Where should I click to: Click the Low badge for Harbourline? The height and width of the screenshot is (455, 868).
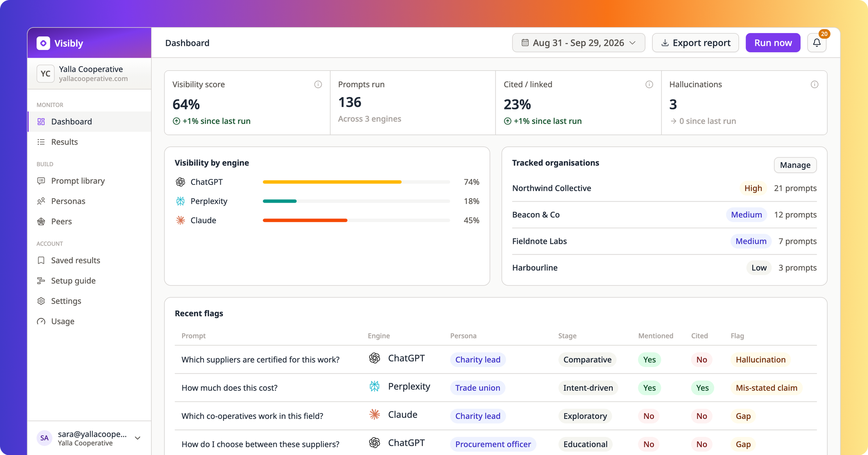coord(759,268)
